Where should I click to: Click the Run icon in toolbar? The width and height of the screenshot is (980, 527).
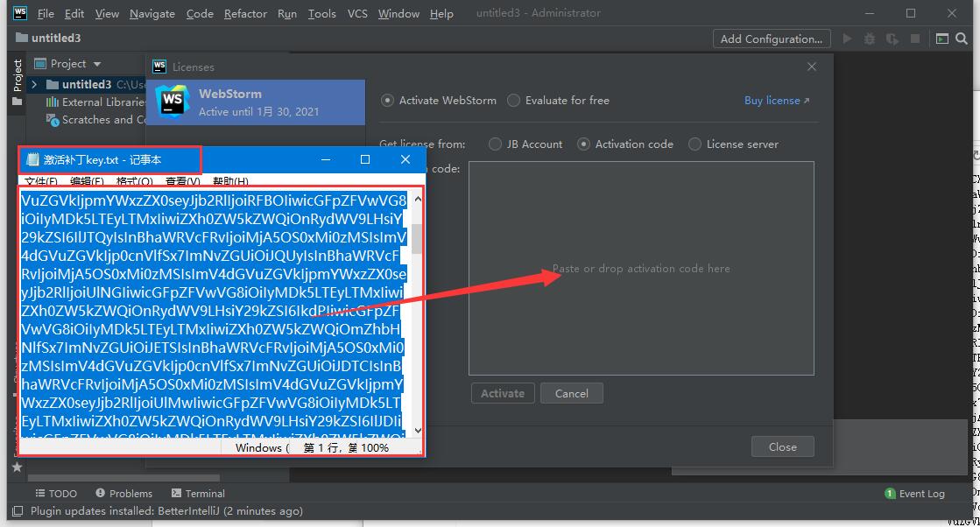click(x=848, y=39)
